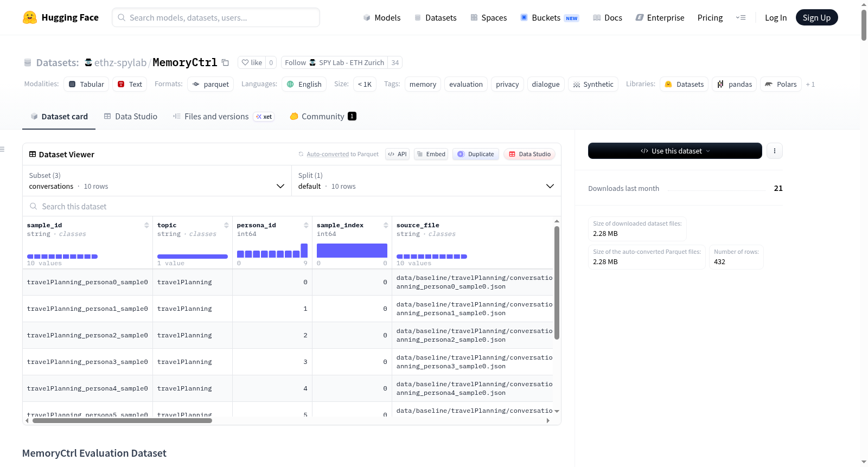Select the Polars library tag
Viewport: 868px width, 467px height.
(x=781, y=84)
